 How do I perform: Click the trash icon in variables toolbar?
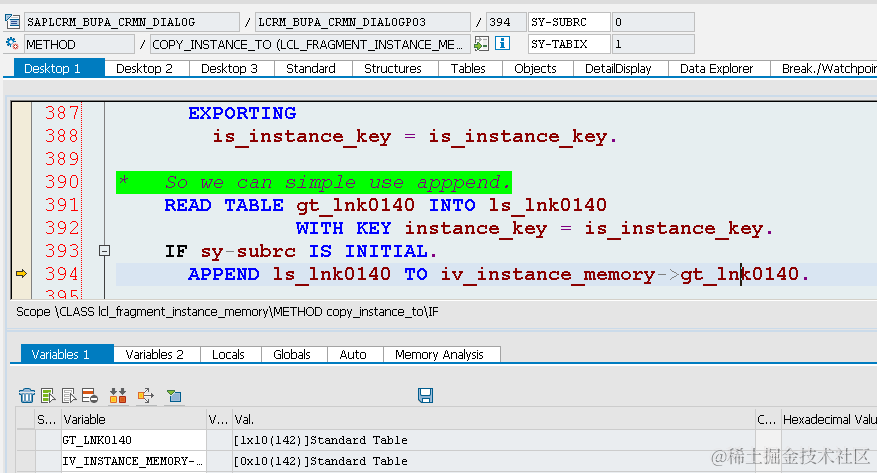[x=27, y=396]
